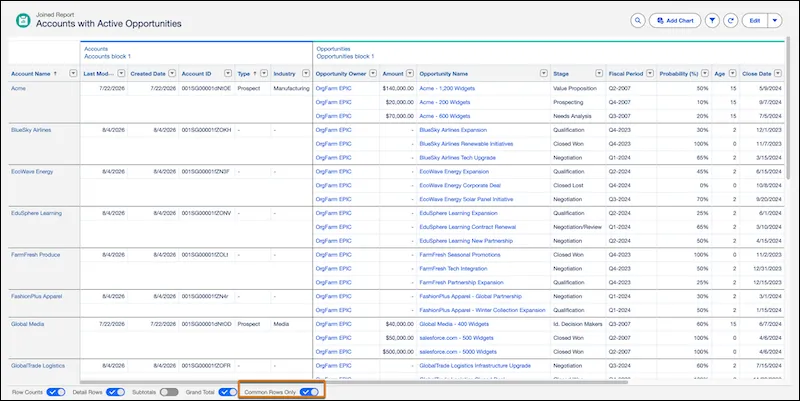Viewport: 800px width, 401px height.
Task: Enable the Subtotals switch
Action: pyautogui.click(x=169, y=392)
